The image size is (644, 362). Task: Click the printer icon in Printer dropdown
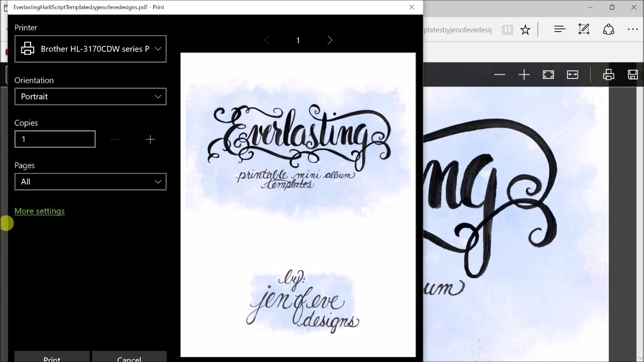pos(28,49)
